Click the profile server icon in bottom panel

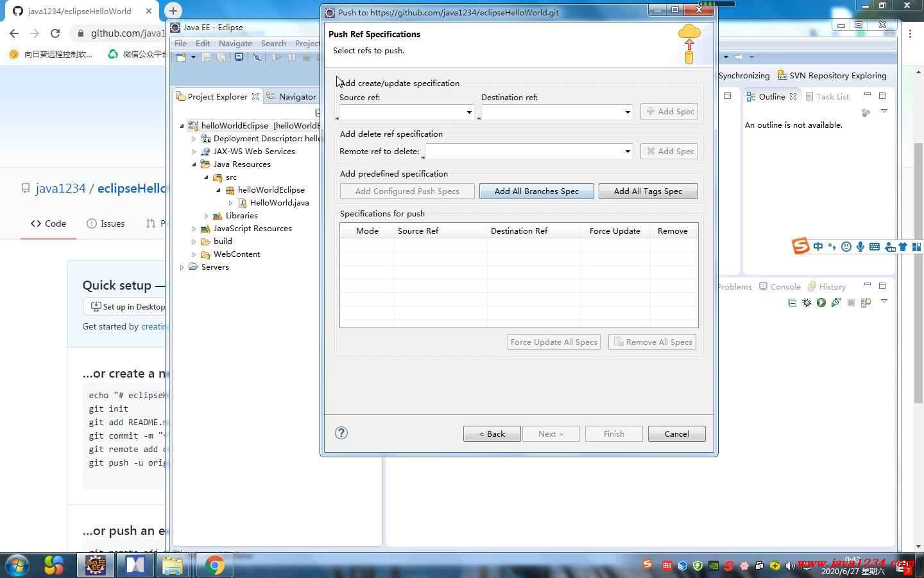click(x=835, y=302)
